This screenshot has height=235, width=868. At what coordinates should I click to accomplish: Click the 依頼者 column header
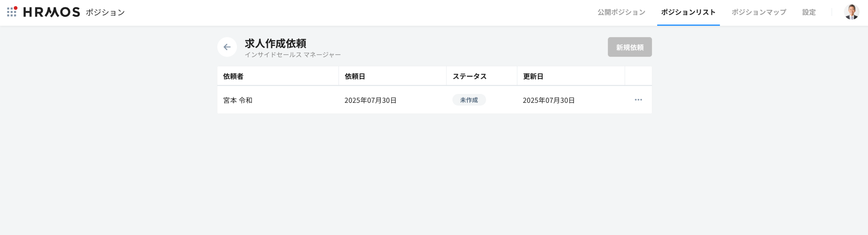(233, 76)
